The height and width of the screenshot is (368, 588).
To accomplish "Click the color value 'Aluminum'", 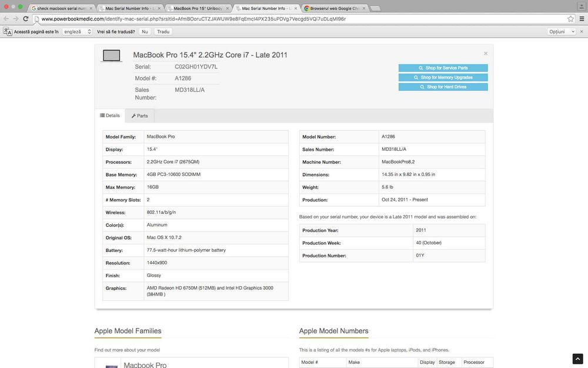I will click(x=157, y=225).
